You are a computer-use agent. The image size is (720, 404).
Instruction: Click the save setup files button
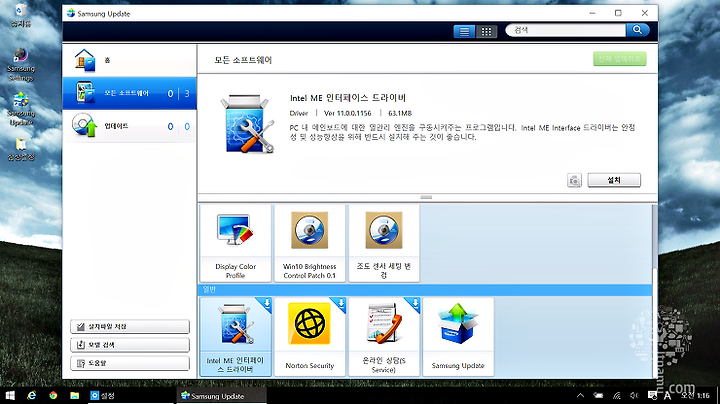[130, 326]
